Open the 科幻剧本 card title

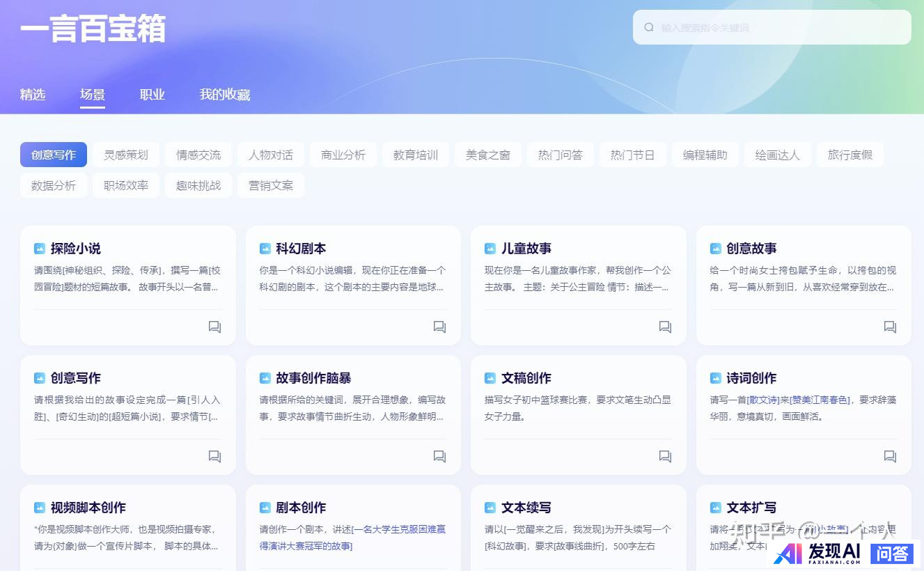301,249
